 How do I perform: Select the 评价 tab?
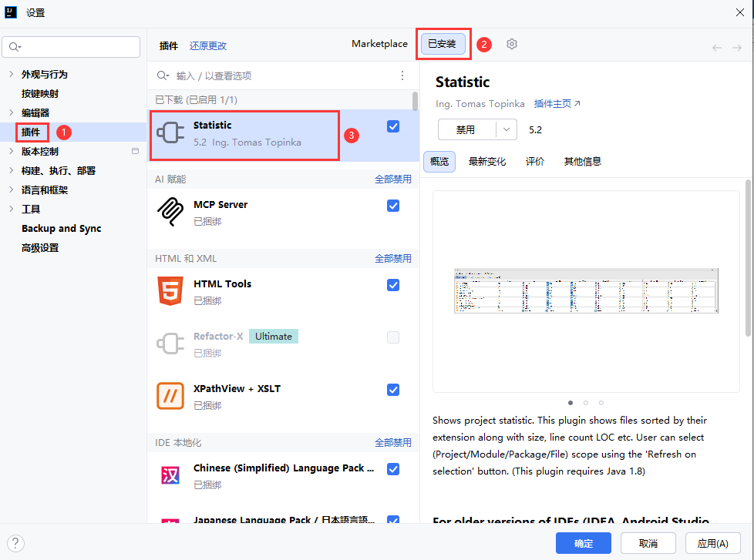pos(535,161)
